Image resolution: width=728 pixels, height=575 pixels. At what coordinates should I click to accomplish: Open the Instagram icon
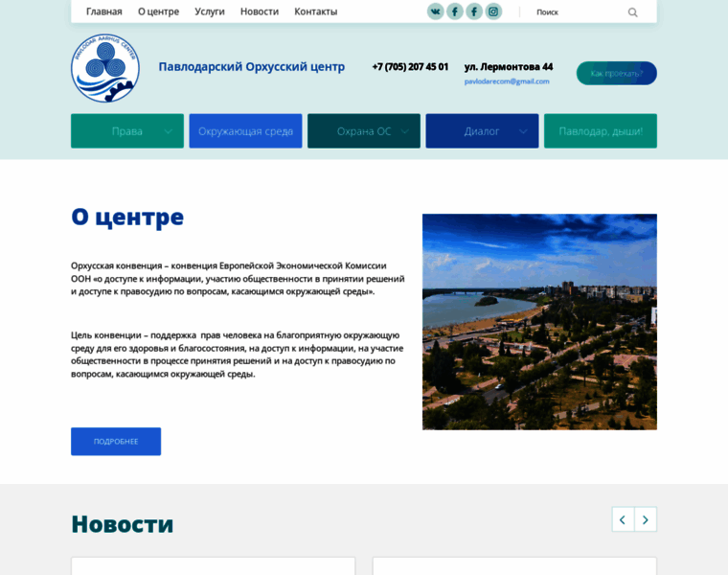tap(493, 11)
